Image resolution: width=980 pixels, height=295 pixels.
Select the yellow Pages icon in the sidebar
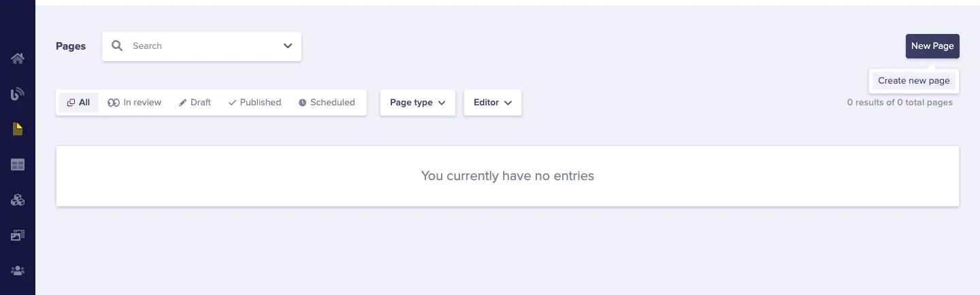18,129
